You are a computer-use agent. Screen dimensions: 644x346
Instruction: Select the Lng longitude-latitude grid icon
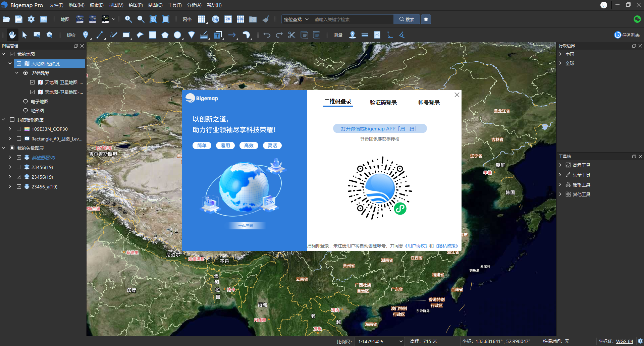coord(216,19)
